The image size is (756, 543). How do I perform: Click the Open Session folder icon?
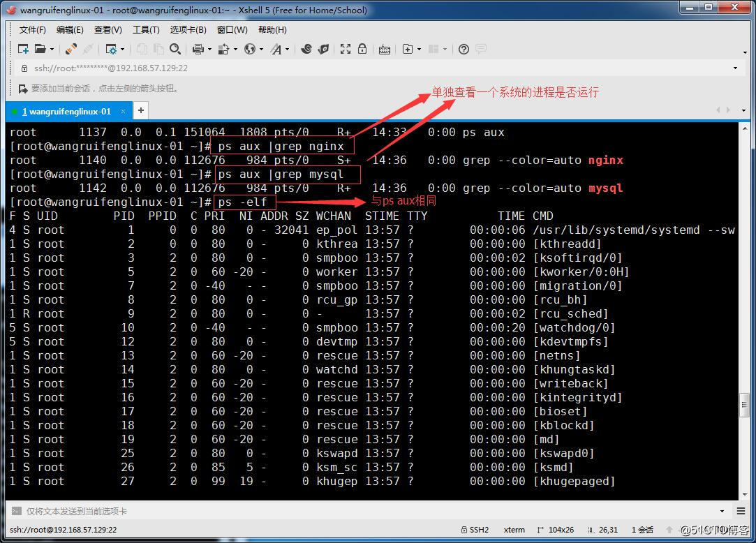click(40, 49)
